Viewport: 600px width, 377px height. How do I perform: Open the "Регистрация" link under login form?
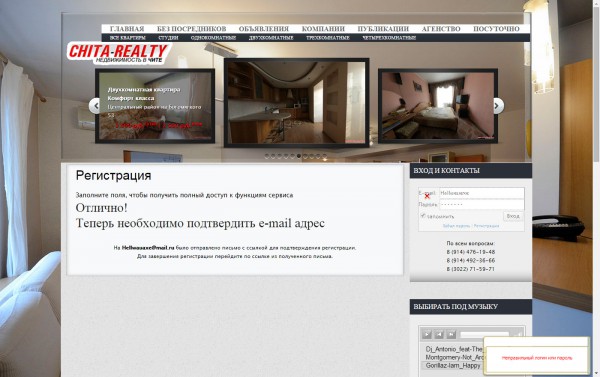tap(486, 226)
